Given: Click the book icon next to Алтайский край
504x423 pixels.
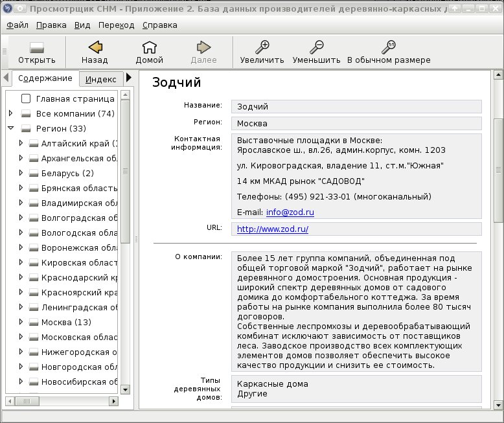Looking at the screenshot, I should point(34,143).
